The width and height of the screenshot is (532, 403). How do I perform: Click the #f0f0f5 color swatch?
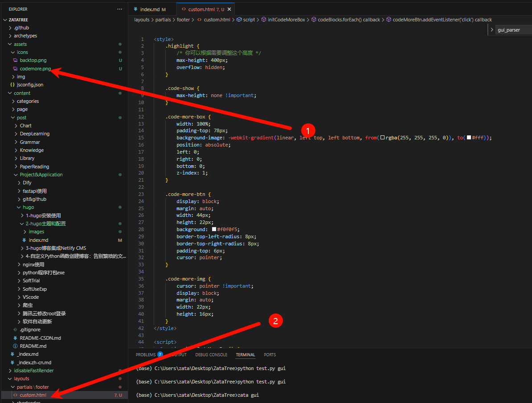click(x=214, y=229)
